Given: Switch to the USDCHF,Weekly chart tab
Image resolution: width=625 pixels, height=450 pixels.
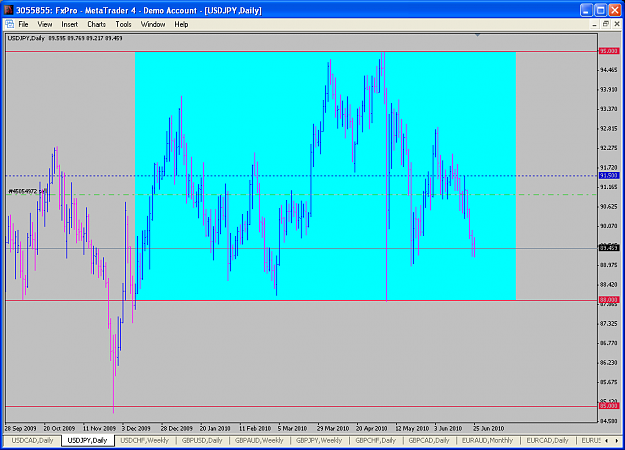Looking at the screenshot, I should (145, 440).
